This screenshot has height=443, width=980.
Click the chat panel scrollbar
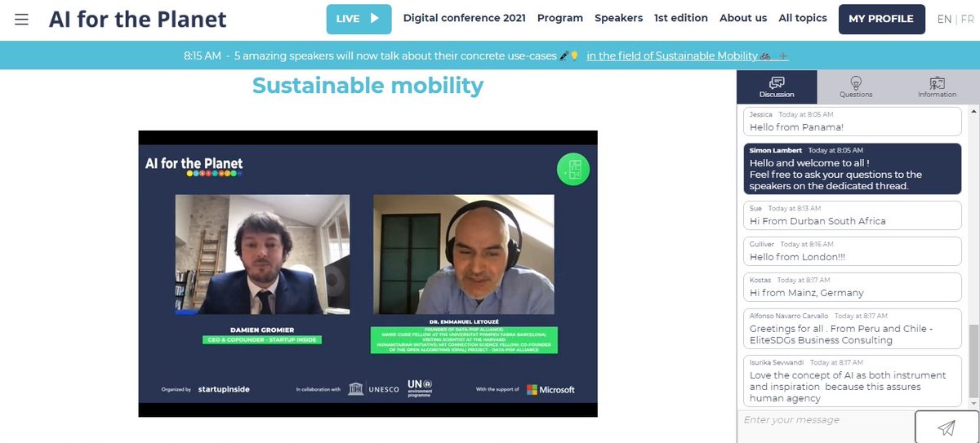[x=973, y=361]
